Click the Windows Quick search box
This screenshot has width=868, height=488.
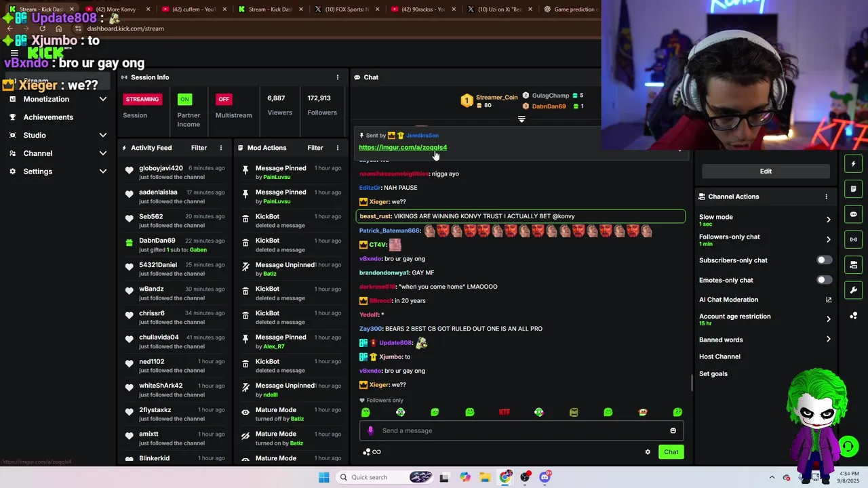tap(384, 477)
